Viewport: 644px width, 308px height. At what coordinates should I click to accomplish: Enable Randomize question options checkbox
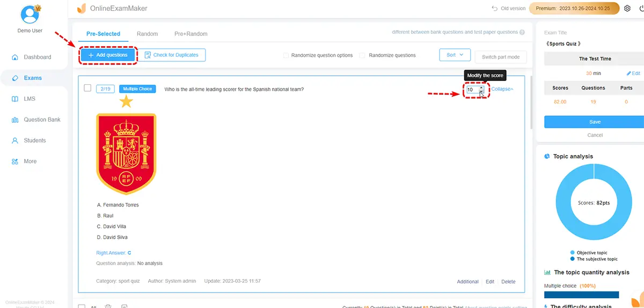tap(286, 55)
